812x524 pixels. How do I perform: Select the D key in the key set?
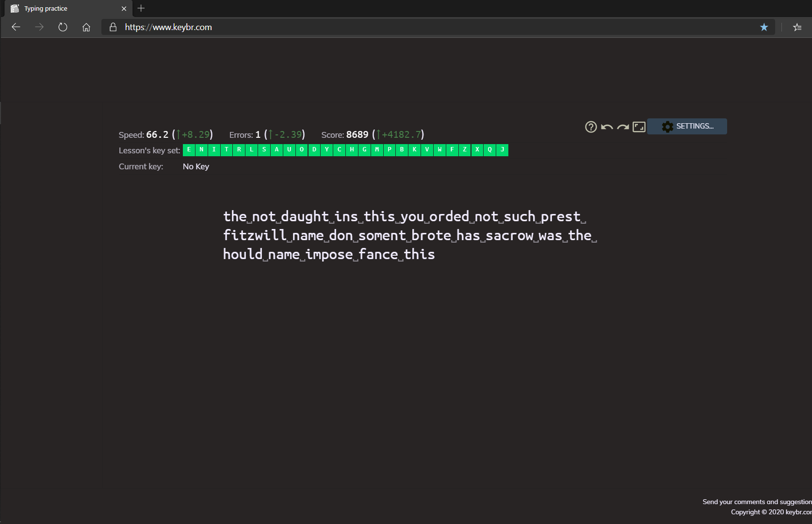[314, 150]
